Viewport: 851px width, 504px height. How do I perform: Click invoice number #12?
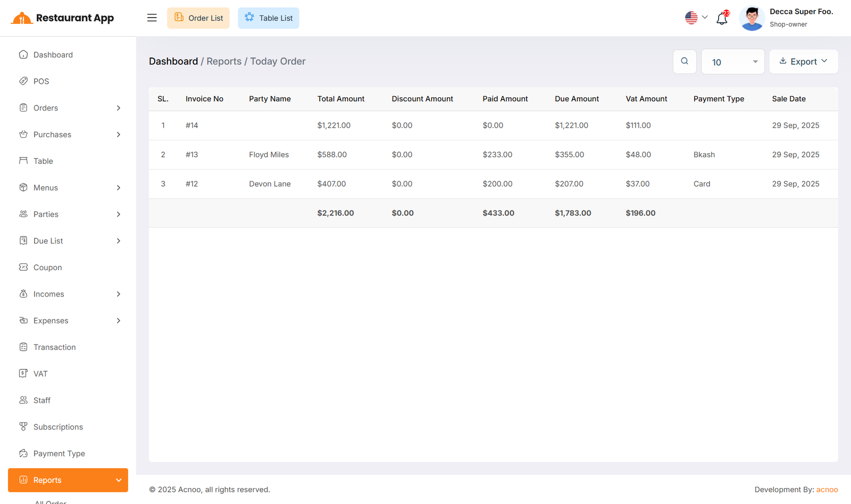(192, 184)
